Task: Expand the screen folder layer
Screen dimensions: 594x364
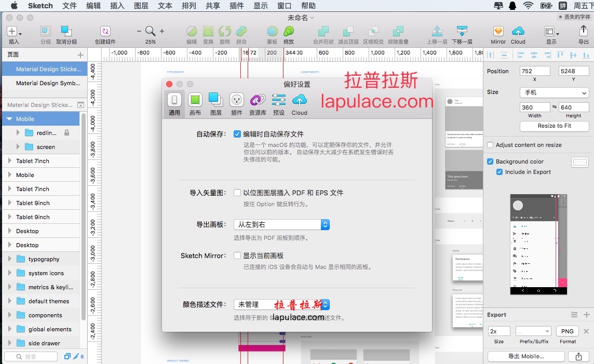Action: coord(18,146)
